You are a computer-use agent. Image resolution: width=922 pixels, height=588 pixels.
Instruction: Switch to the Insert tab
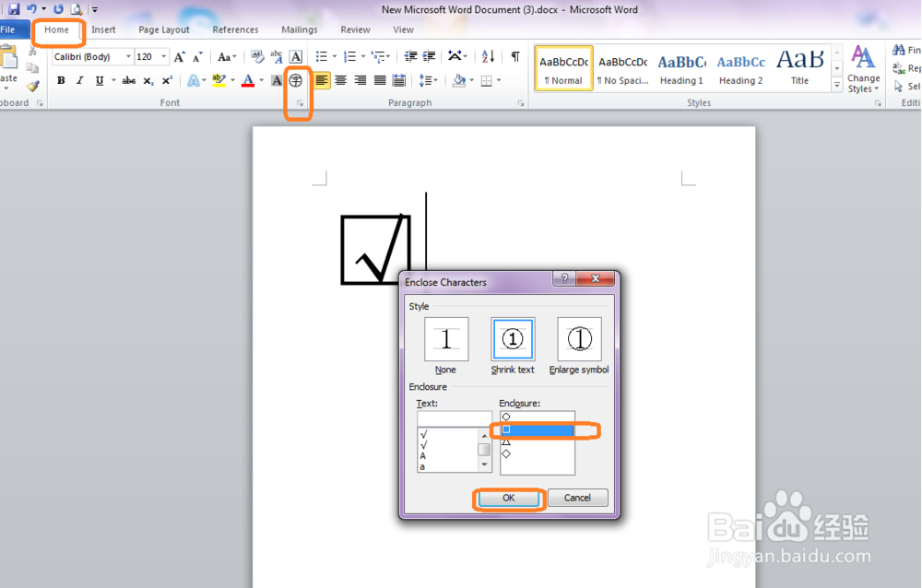point(103,29)
